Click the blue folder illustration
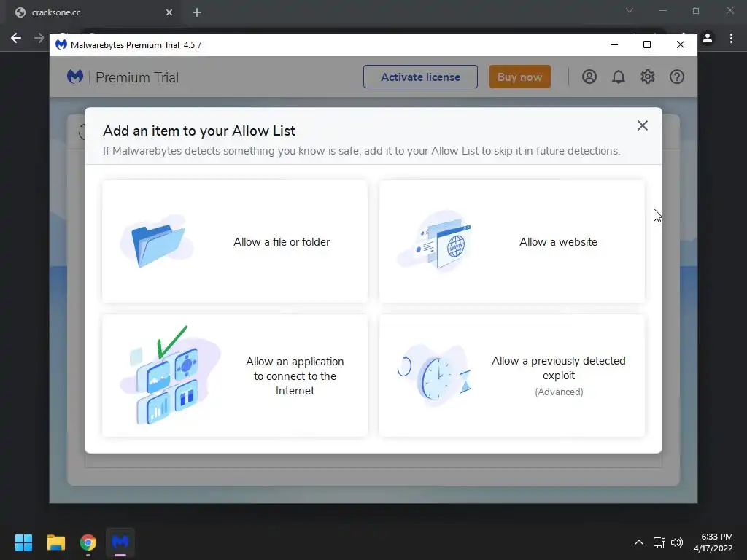The height and width of the screenshot is (560, 747). (158, 241)
